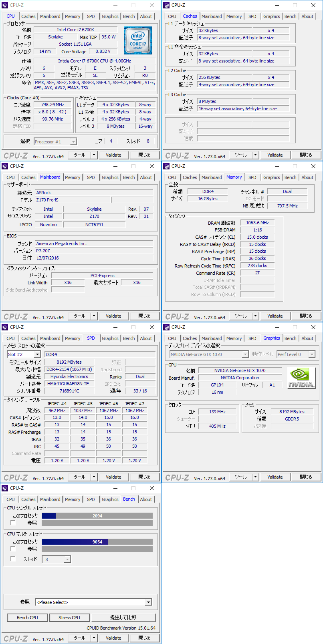323x644 pixels.
Task: Open the thread count 8 dropdown in Bench
Action: click(67, 559)
